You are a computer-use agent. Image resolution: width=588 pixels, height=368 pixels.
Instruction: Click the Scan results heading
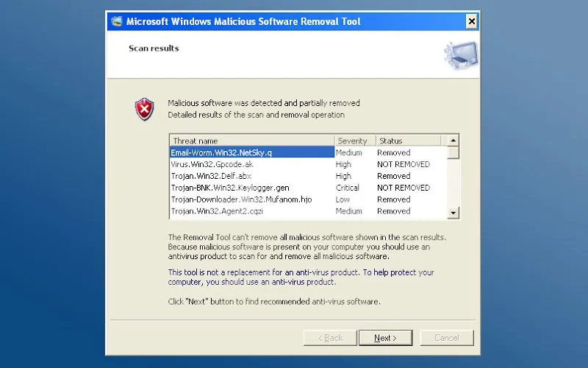tap(154, 48)
